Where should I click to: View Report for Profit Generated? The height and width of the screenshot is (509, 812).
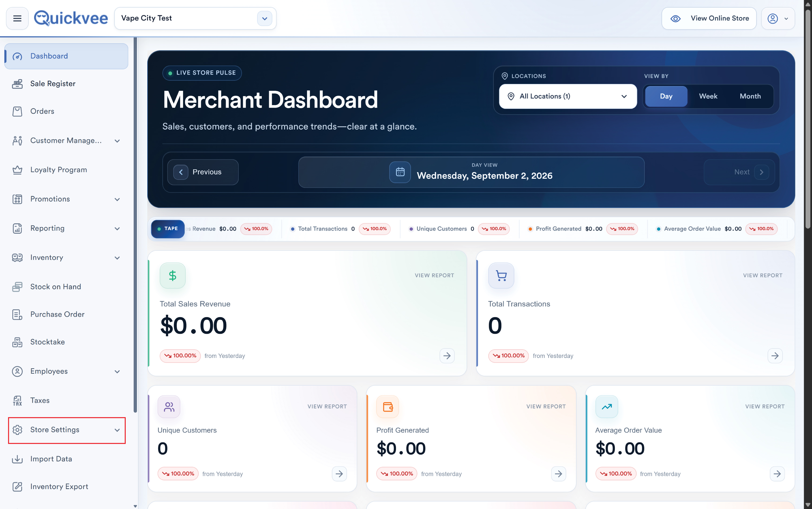546,406
